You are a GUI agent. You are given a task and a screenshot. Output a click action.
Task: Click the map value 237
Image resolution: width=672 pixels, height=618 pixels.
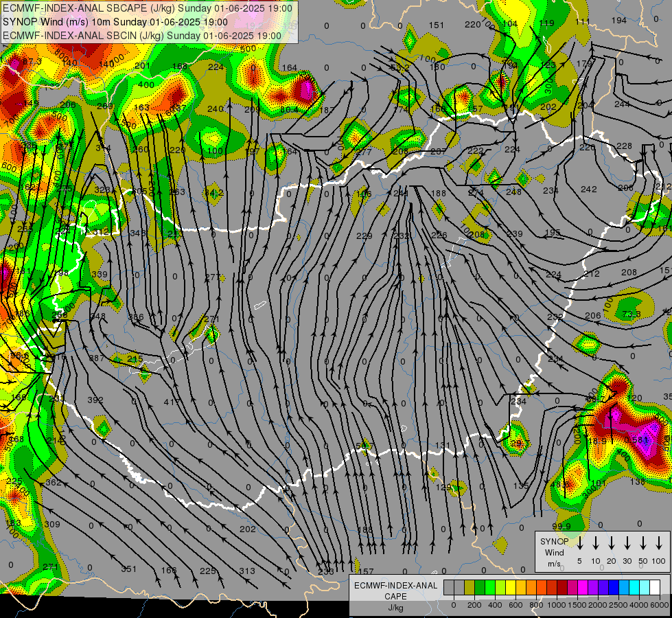[438, 151]
